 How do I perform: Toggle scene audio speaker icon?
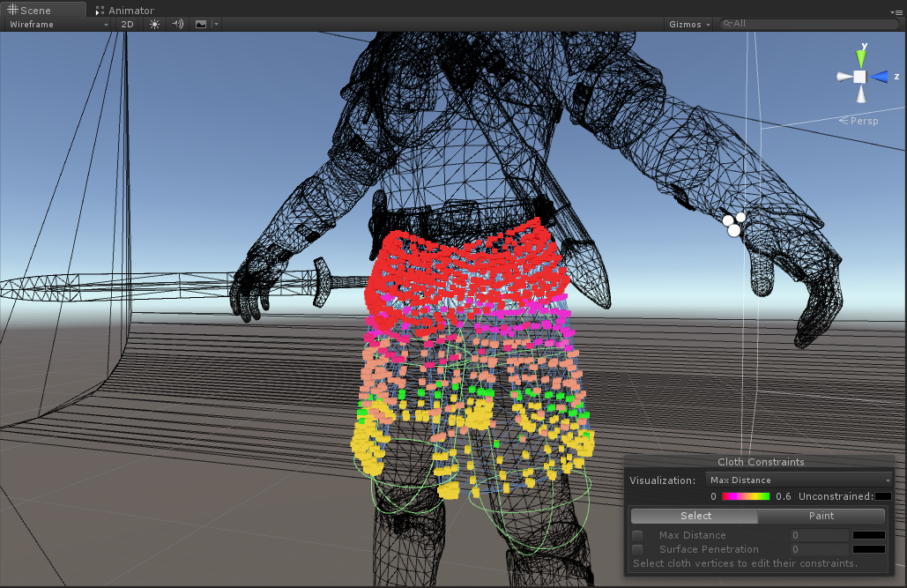[177, 25]
